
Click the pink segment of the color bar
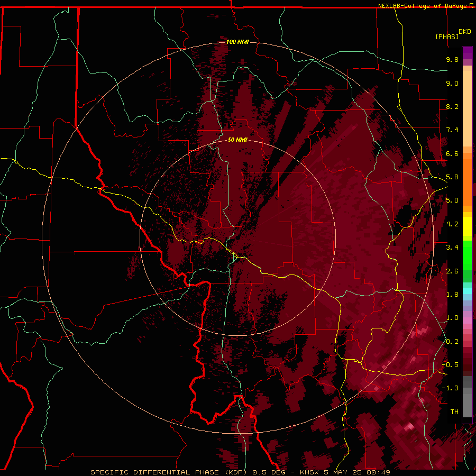click(467, 321)
